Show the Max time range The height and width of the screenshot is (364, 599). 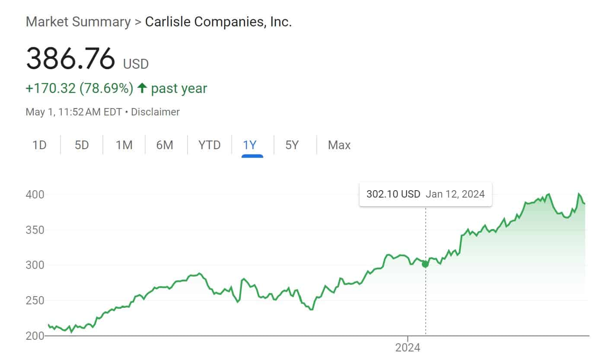tap(339, 145)
